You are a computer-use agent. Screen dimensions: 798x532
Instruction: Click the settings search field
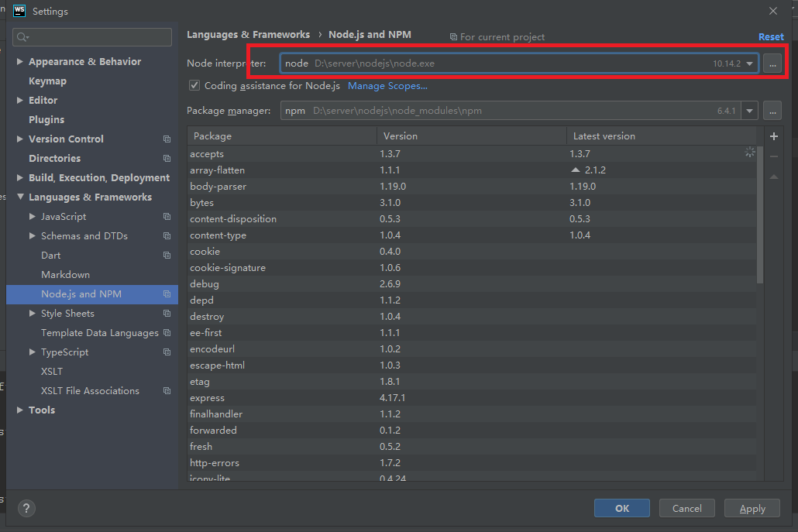tap(92, 37)
